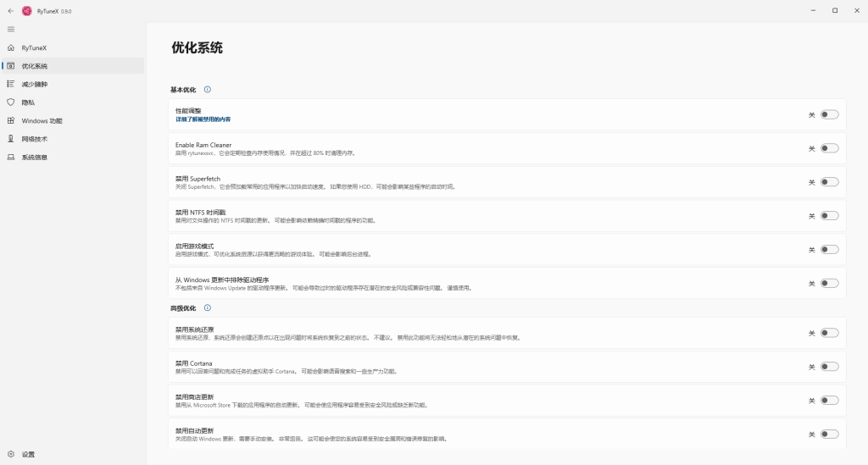Toggle 禁用自动更新 switch

point(829,434)
